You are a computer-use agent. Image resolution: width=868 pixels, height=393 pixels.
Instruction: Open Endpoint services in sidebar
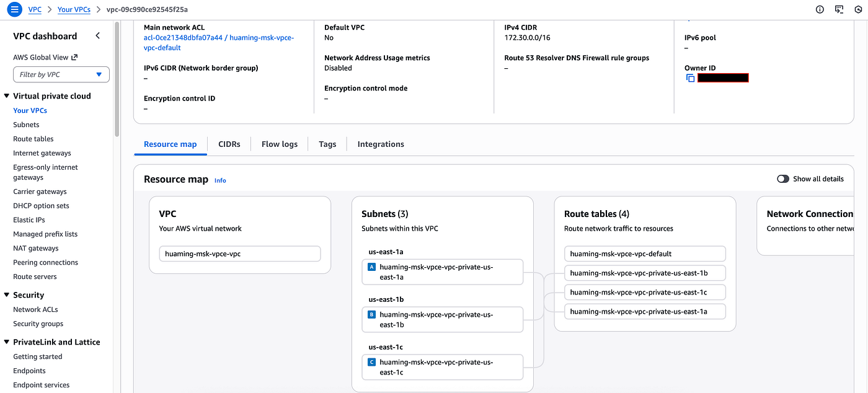(x=42, y=385)
